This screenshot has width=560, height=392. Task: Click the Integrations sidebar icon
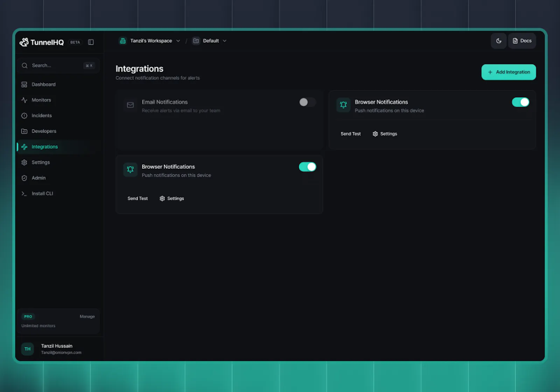24,147
